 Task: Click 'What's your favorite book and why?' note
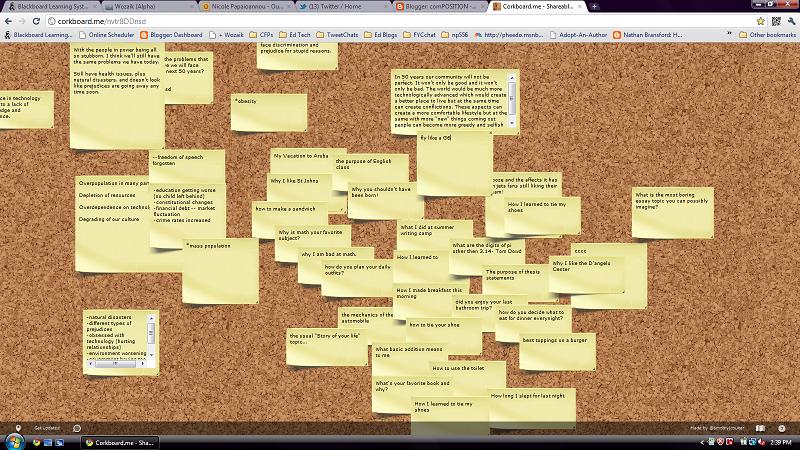pos(412,393)
